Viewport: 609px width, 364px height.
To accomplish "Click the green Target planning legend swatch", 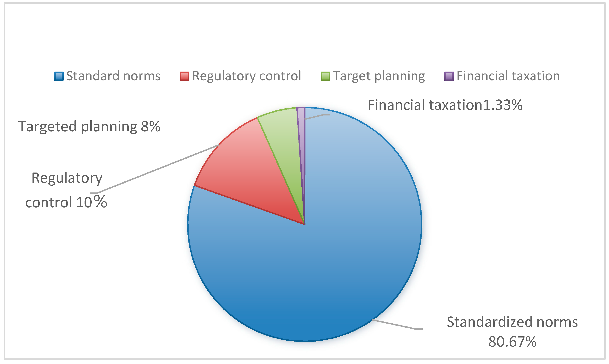I will click(325, 76).
